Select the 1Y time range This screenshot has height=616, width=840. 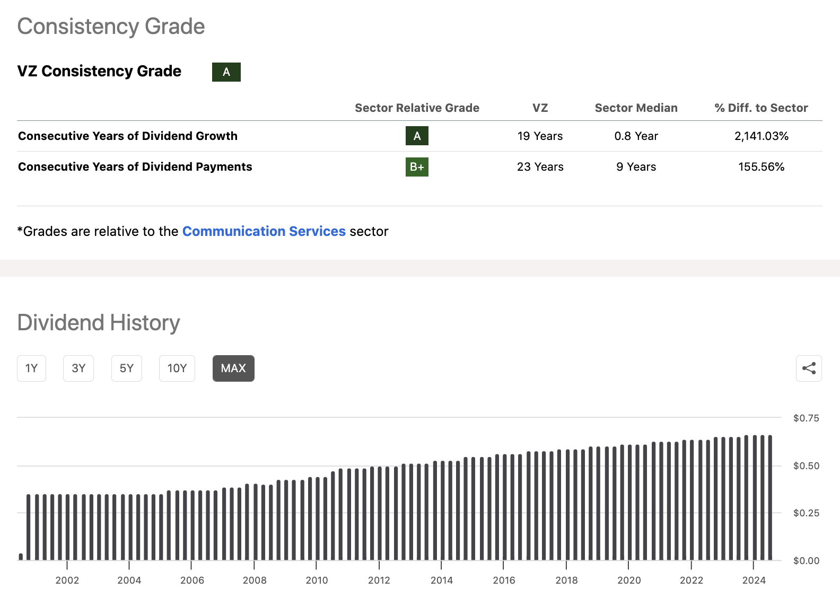pos(31,368)
